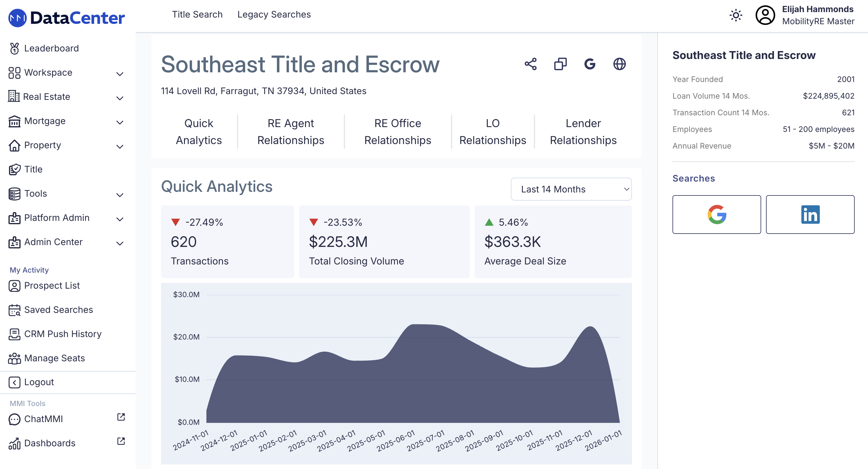This screenshot has width=868, height=469.
Task: Click the Logout link
Action: pyautogui.click(x=39, y=382)
